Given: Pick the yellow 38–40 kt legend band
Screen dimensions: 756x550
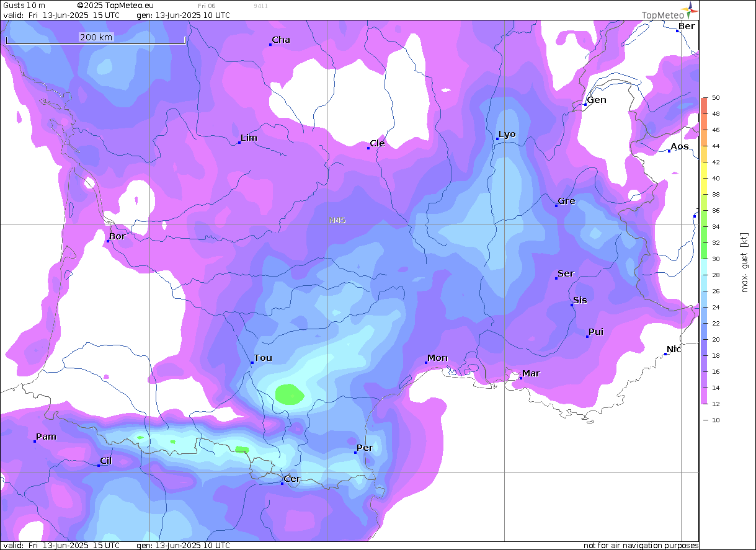Looking at the screenshot, I should click(704, 186).
